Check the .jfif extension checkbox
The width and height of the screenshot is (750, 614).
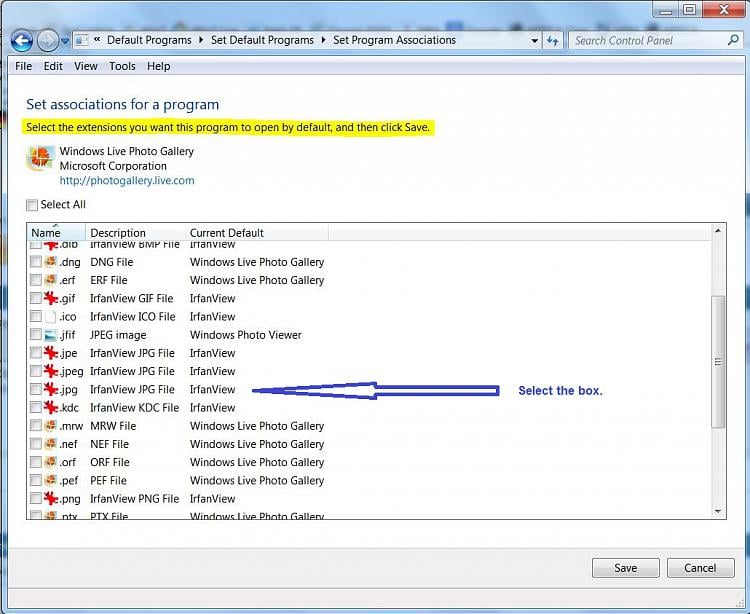tap(36, 335)
